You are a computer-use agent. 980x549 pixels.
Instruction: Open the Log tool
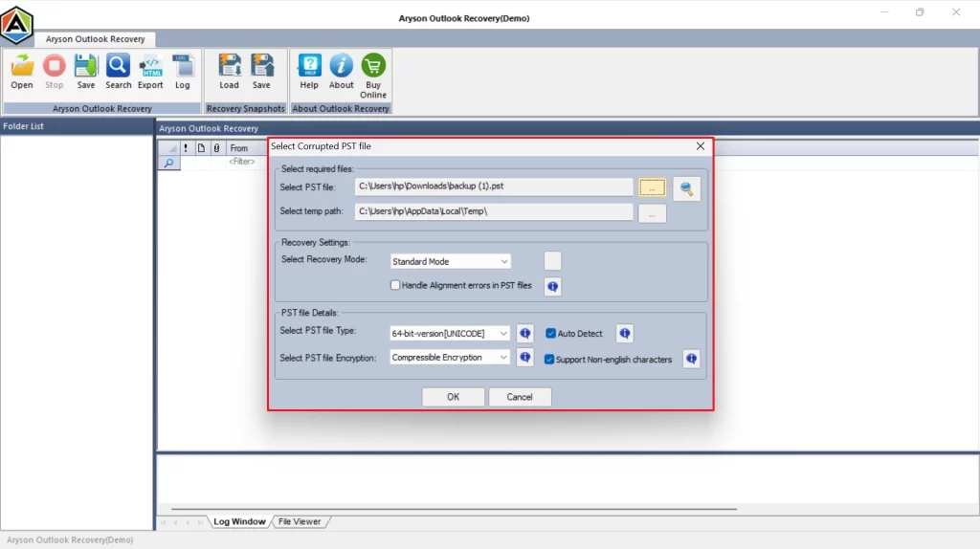click(183, 71)
